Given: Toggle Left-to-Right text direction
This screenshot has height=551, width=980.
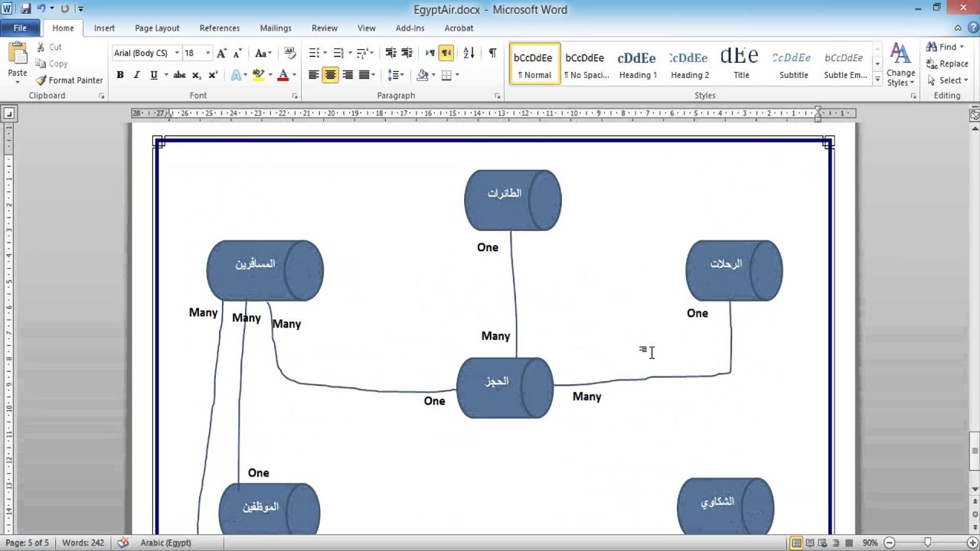Looking at the screenshot, I should 430,54.
